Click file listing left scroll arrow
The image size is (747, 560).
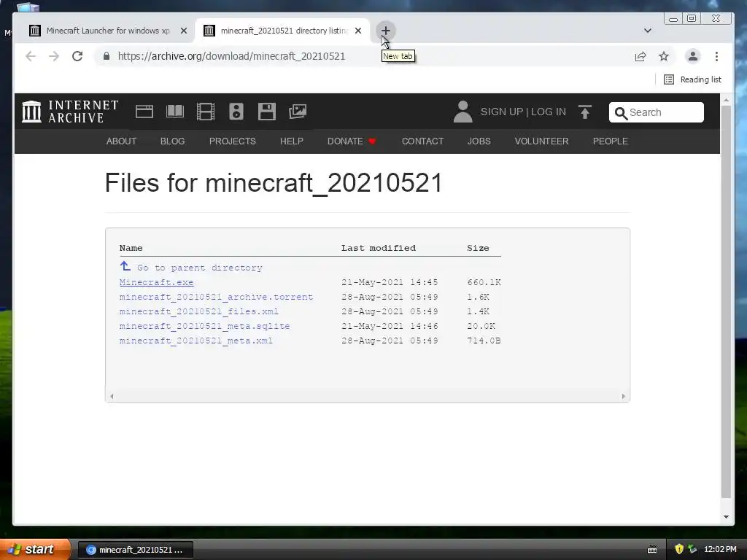pos(112,396)
